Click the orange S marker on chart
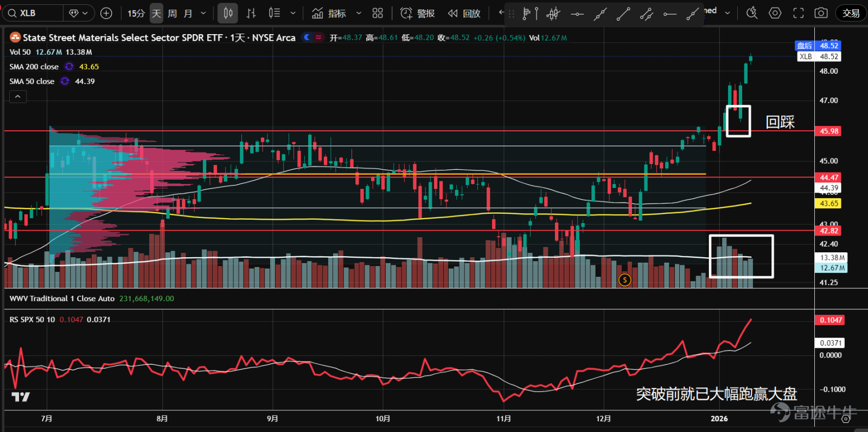The width and height of the screenshot is (868, 432). [625, 280]
